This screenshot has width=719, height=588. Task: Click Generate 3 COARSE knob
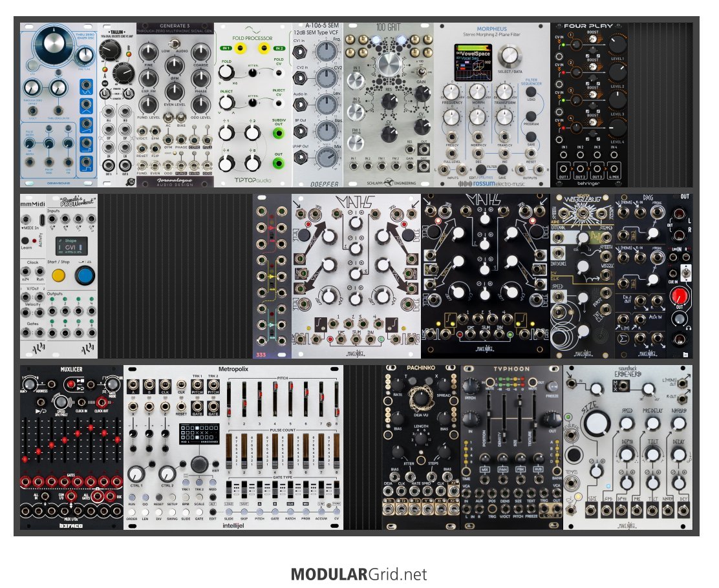(x=200, y=52)
